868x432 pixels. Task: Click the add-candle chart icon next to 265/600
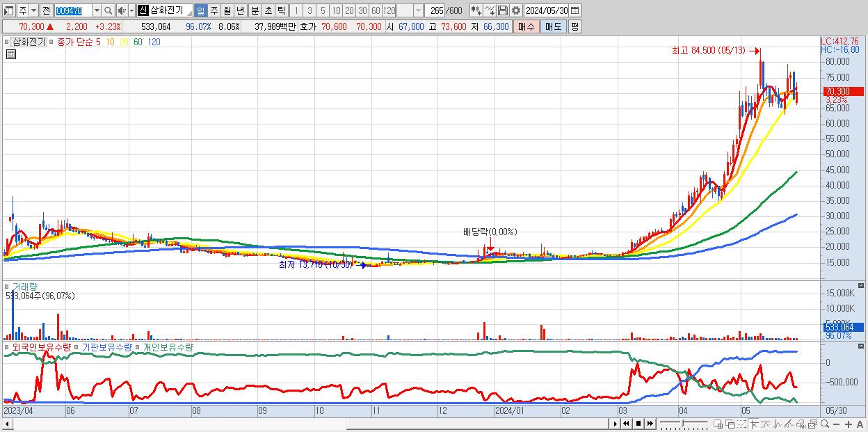pos(476,10)
